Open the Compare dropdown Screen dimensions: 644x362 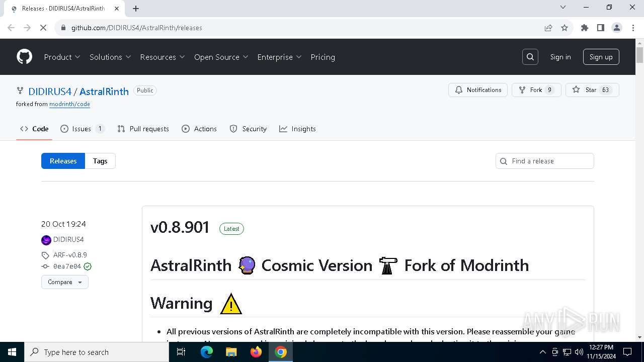[65, 282]
